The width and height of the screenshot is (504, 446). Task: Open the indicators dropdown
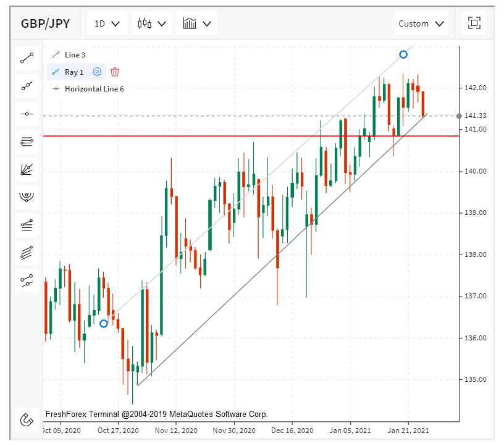pyautogui.click(x=196, y=23)
